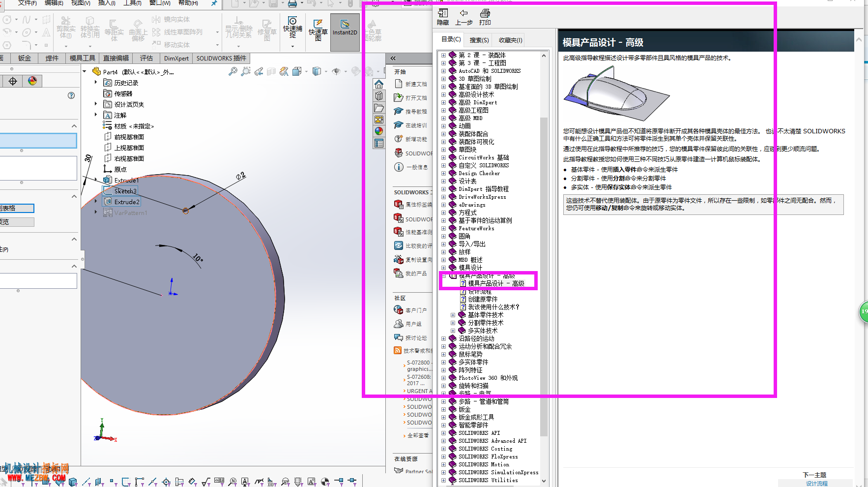Expand the 基体零件技术 help topic
The image size is (868, 487).
click(x=453, y=315)
